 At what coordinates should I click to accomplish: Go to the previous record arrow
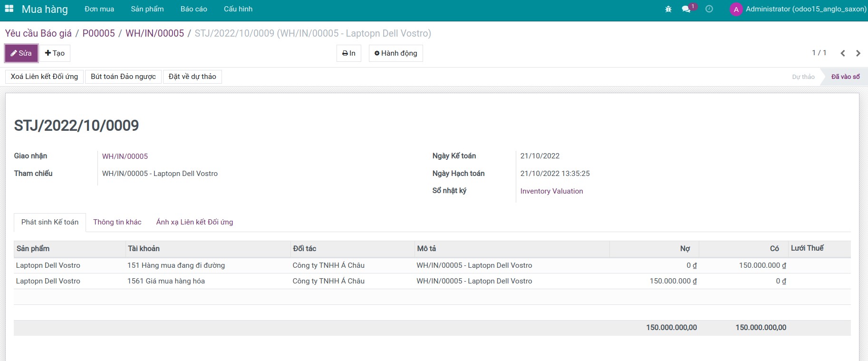[x=843, y=53]
